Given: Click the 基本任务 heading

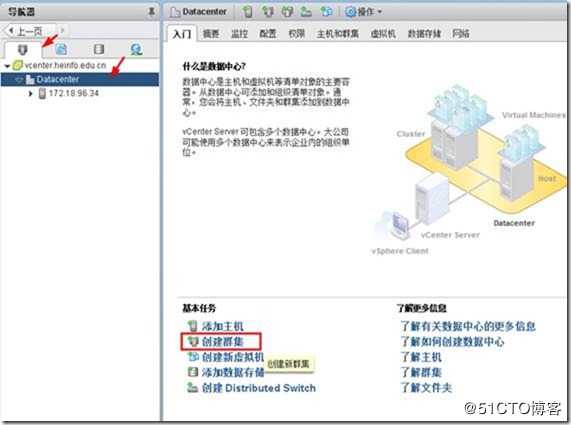Looking at the screenshot, I should click(x=199, y=308).
